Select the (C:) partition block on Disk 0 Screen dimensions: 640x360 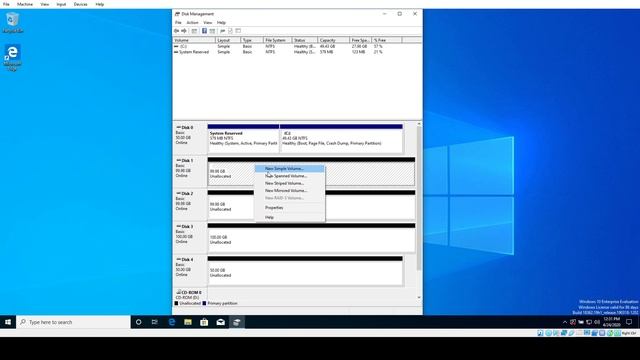click(x=342, y=139)
